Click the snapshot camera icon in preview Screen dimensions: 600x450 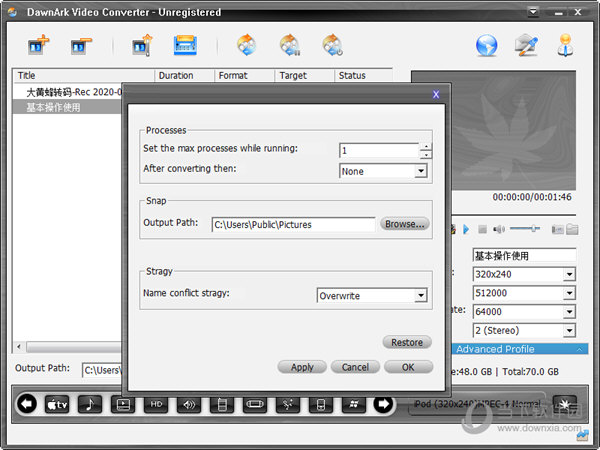point(557,229)
